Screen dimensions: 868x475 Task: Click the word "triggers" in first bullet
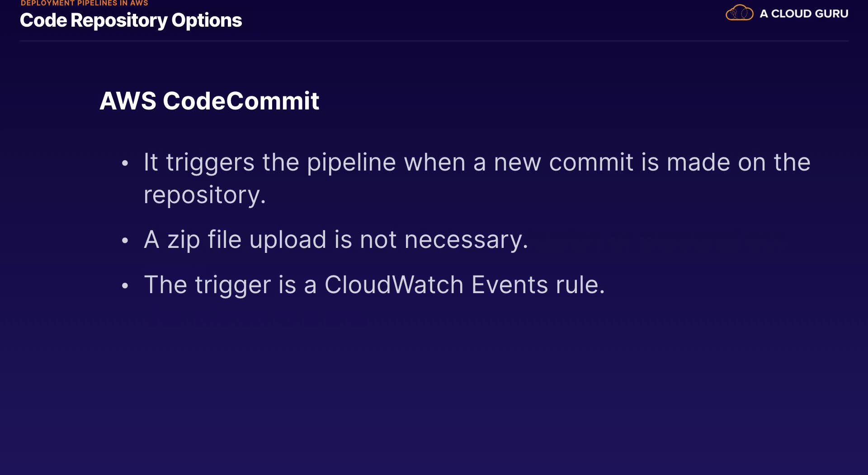(210, 163)
